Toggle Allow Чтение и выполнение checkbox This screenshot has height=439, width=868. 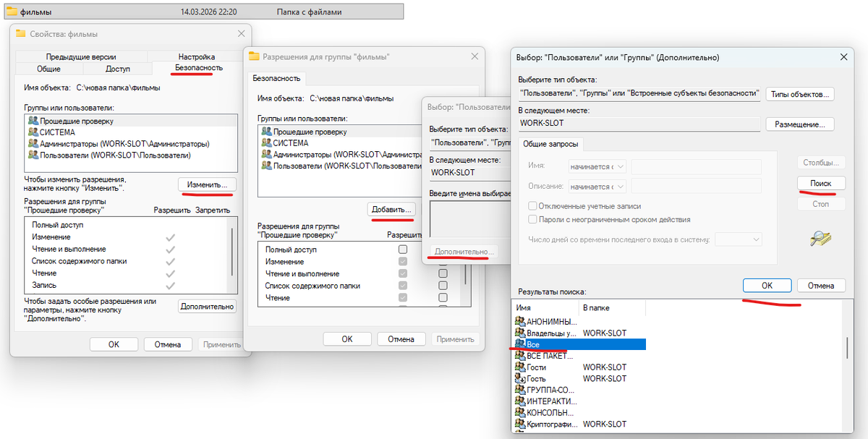pos(403,273)
